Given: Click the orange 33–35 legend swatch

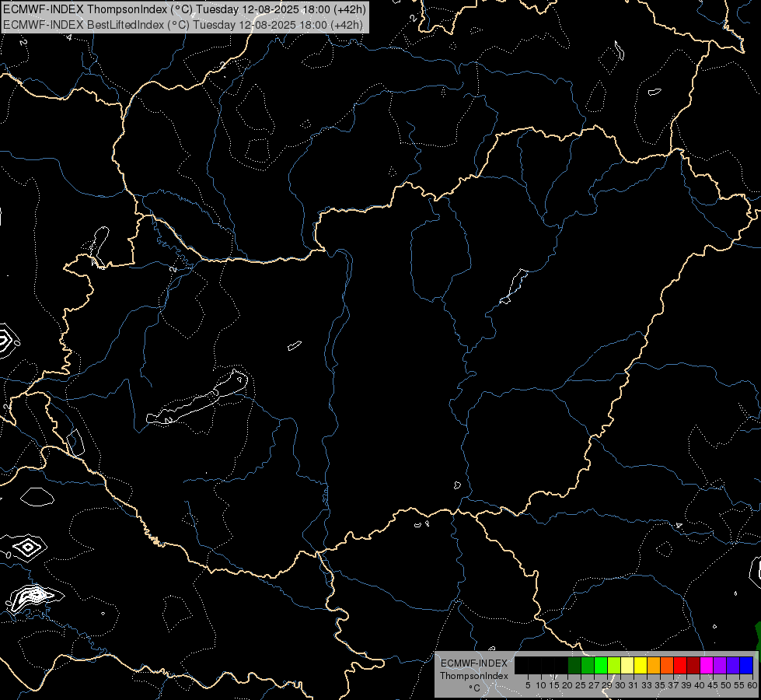Looking at the screenshot, I should pyautogui.click(x=654, y=666).
